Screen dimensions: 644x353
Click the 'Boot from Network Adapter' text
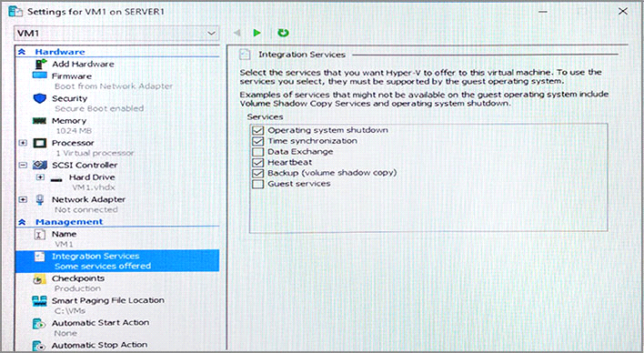(x=114, y=86)
